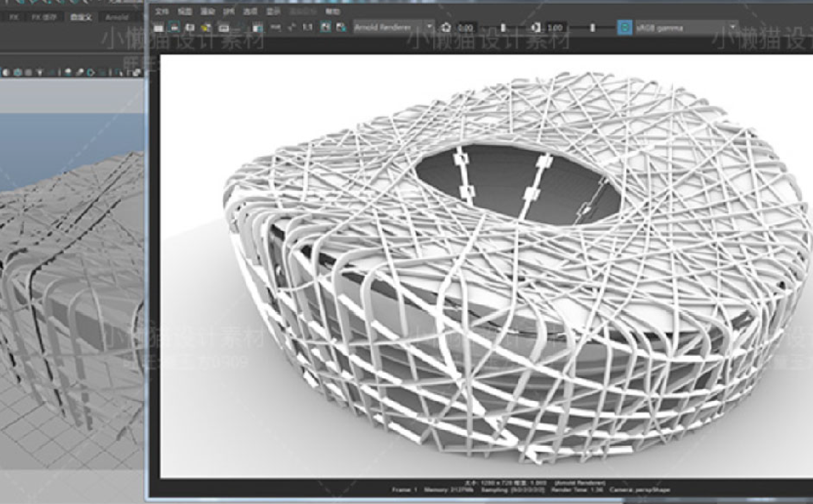Click the Sampling status text
The width and height of the screenshot is (813, 504).
click(513, 490)
